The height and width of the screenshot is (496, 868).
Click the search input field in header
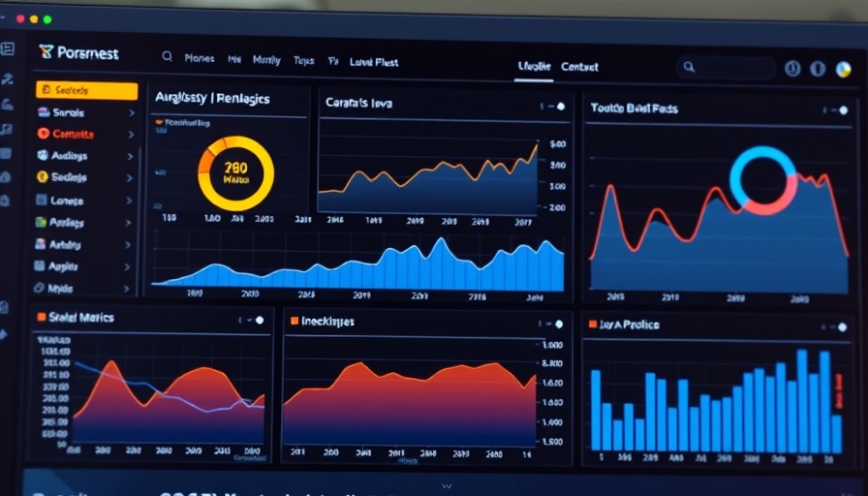coord(732,67)
